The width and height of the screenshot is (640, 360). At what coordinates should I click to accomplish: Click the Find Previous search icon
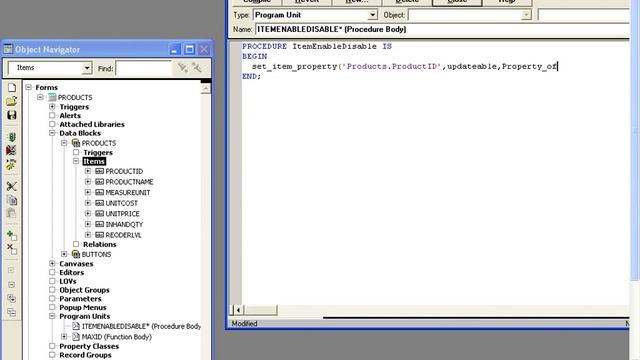pos(197,68)
